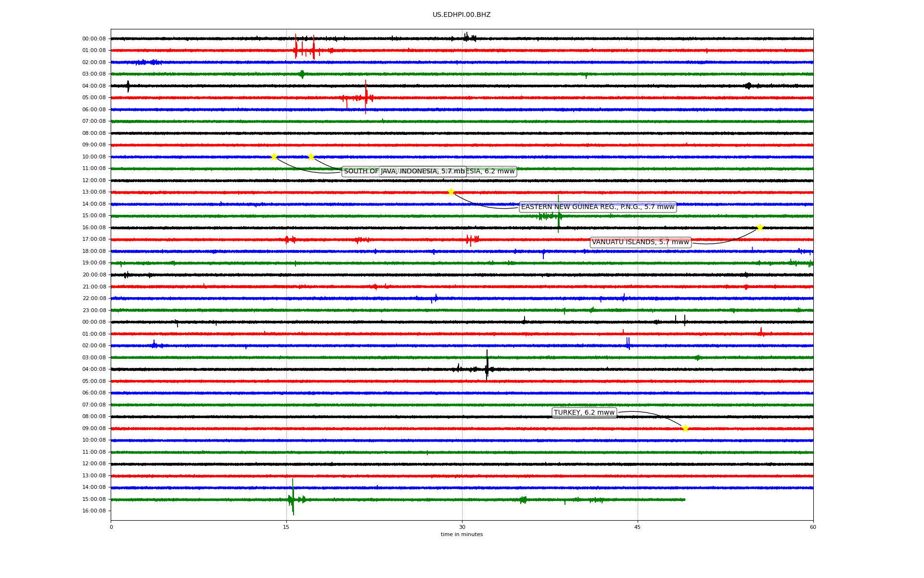Click the 20:00:08 row time label
Image resolution: width=924 pixels, height=578 pixels.
coord(94,275)
